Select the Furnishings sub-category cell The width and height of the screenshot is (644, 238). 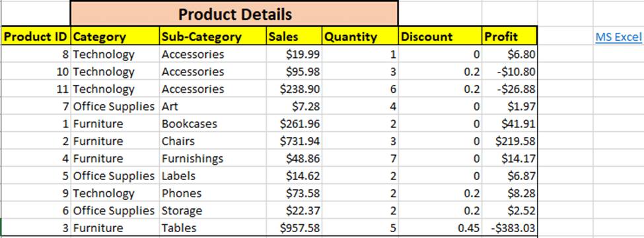(x=213, y=158)
